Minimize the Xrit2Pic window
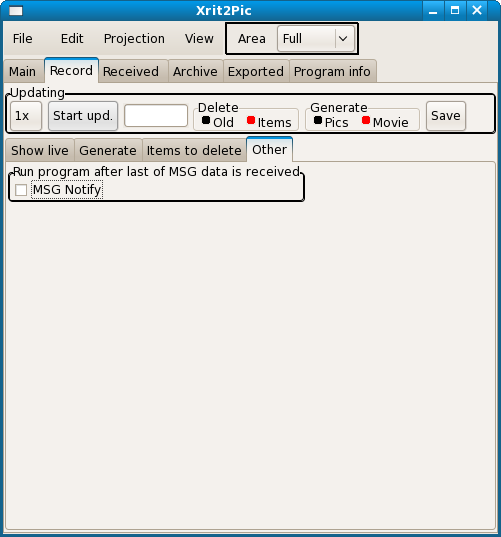The height and width of the screenshot is (537, 501). (433, 11)
